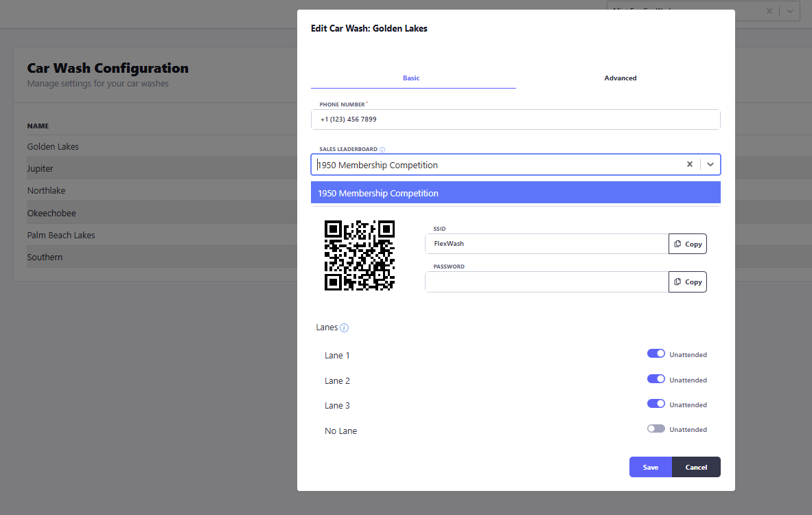Click the Lanes info icon
Viewport: 812px width, 515px height.
point(345,328)
